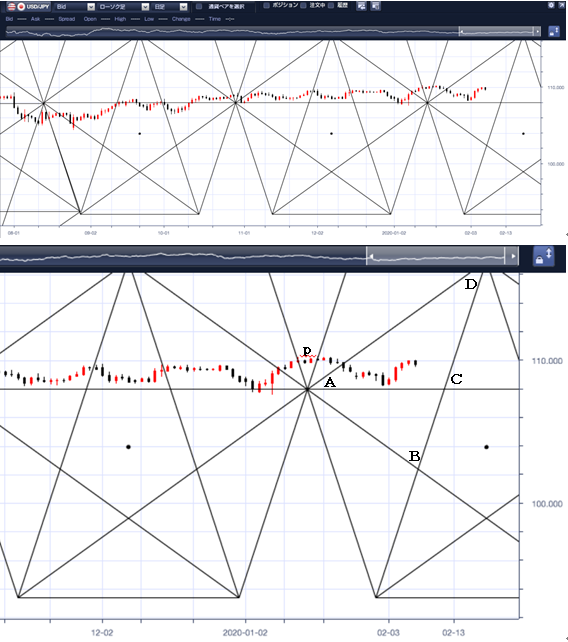Click the large lock scale icon in the lower chart

tap(543, 256)
